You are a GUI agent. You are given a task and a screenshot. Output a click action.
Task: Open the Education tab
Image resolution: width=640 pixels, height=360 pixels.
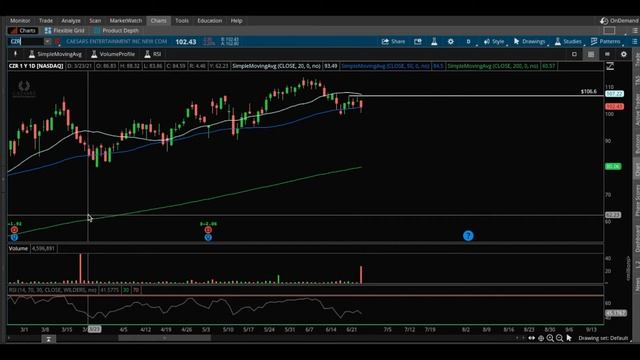click(209, 20)
